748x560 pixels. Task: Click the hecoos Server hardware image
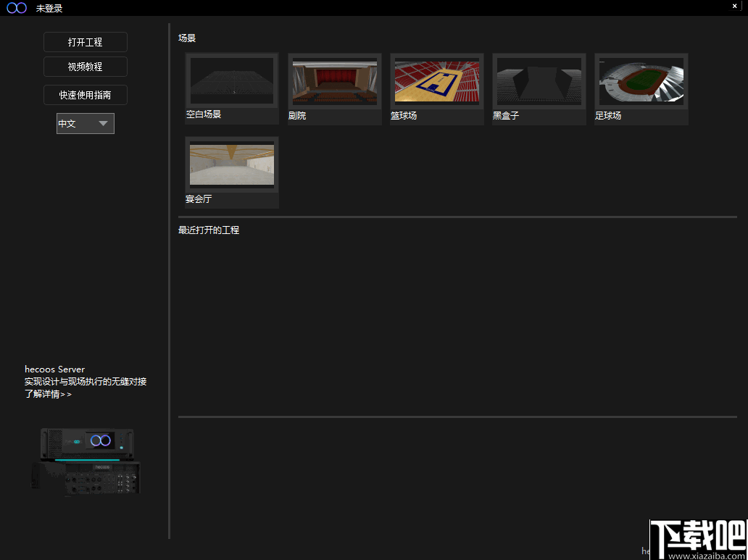point(86,463)
